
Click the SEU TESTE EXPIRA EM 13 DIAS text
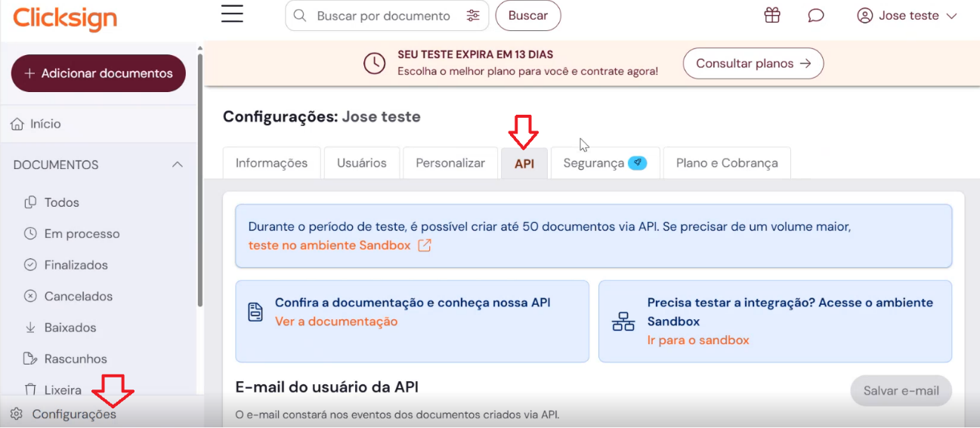475,55
